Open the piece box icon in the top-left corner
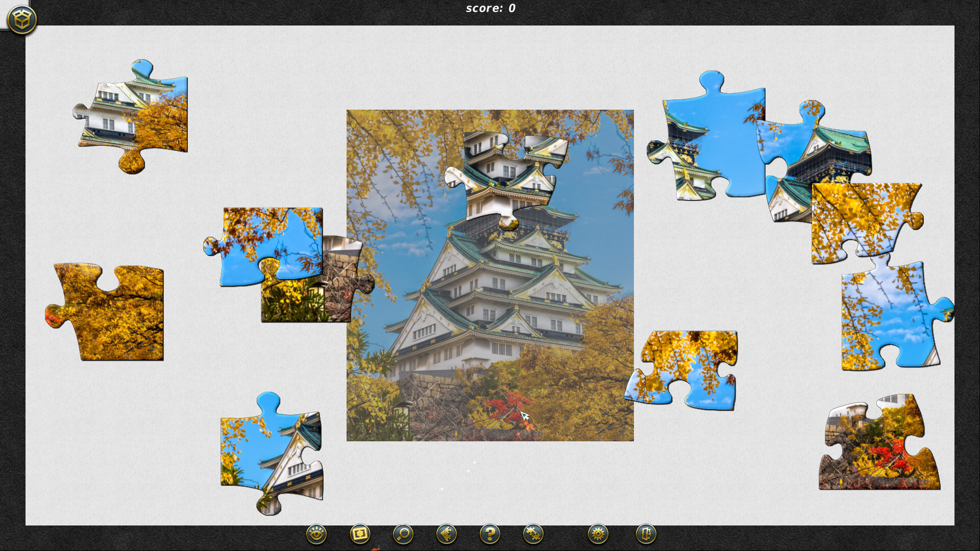The image size is (980, 551). click(x=21, y=19)
